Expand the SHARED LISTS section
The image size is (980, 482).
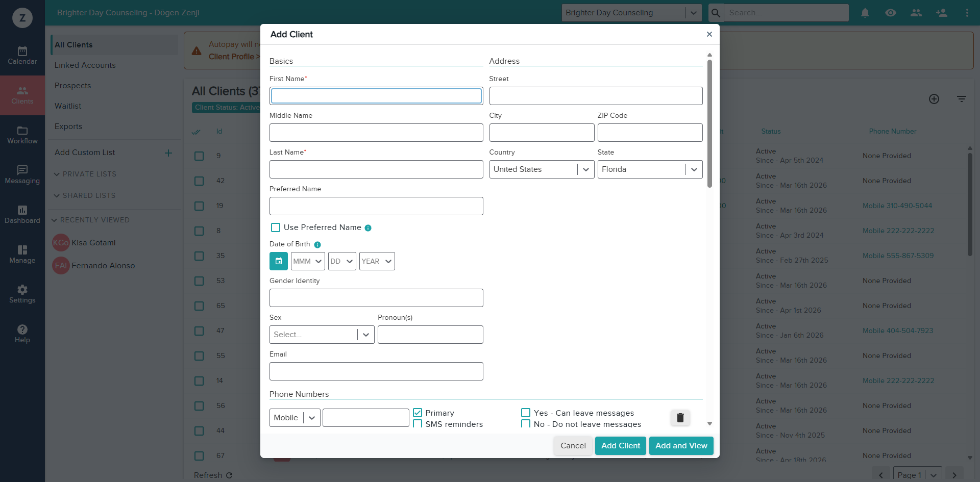tap(85, 196)
